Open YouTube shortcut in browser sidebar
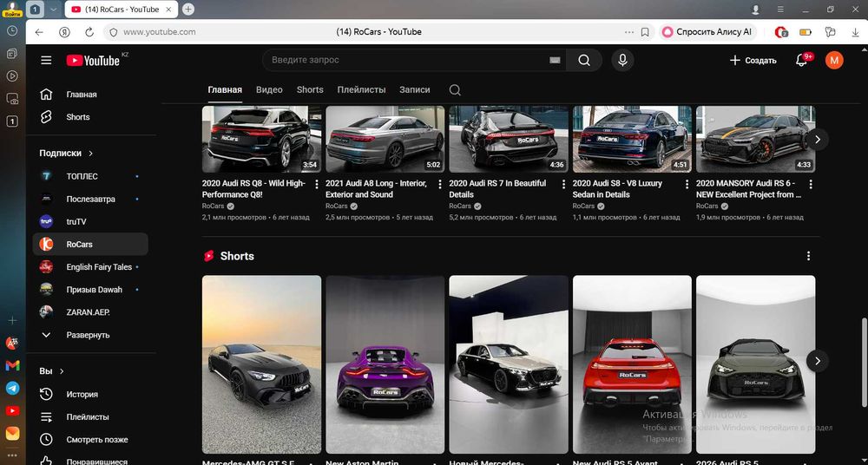The width and height of the screenshot is (868, 465). pyautogui.click(x=13, y=410)
